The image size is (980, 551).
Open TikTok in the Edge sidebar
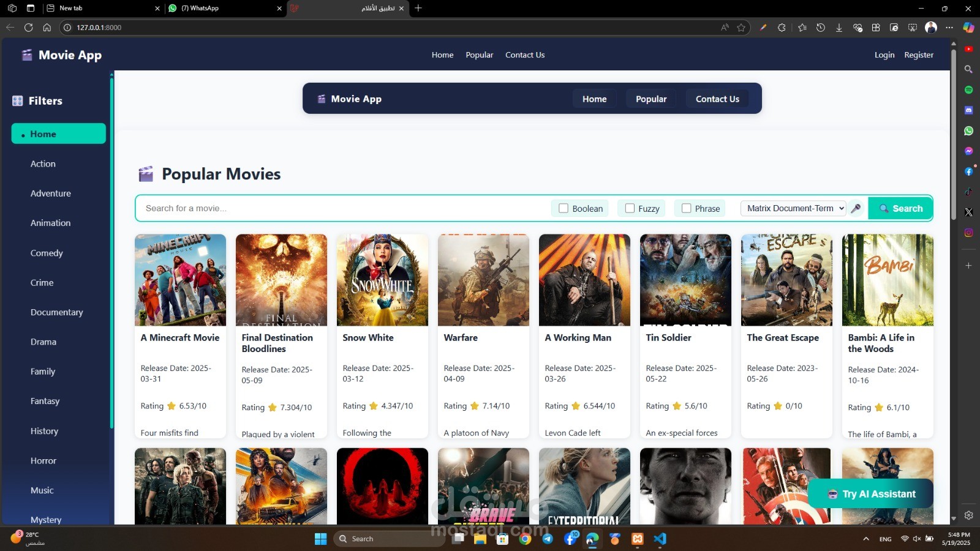tap(968, 192)
